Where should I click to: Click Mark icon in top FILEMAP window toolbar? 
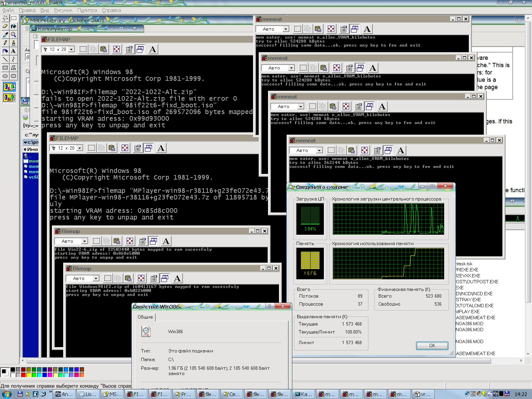[83, 49]
